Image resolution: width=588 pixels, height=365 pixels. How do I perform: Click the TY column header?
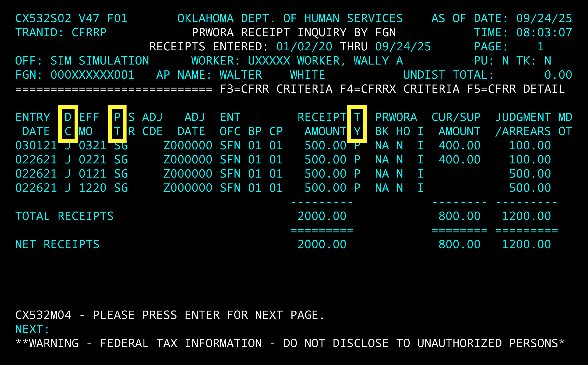(357, 125)
